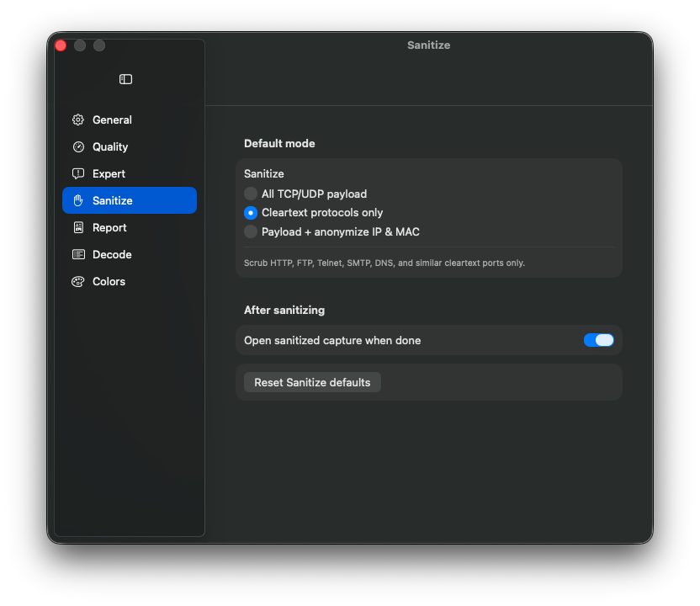
Task: Click the Scrub HTTP, FTP description text
Action: tap(384, 263)
